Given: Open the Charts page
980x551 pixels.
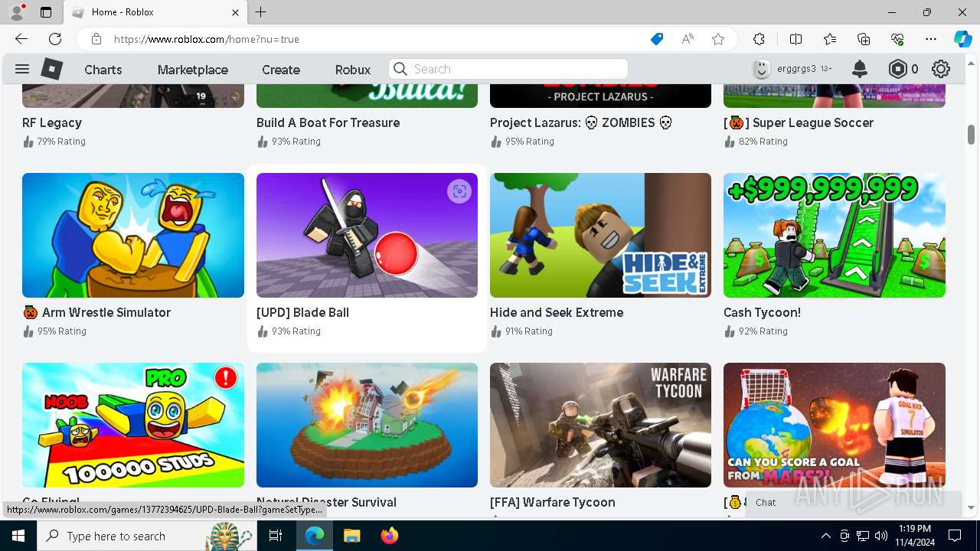Looking at the screenshot, I should [103, 70].
